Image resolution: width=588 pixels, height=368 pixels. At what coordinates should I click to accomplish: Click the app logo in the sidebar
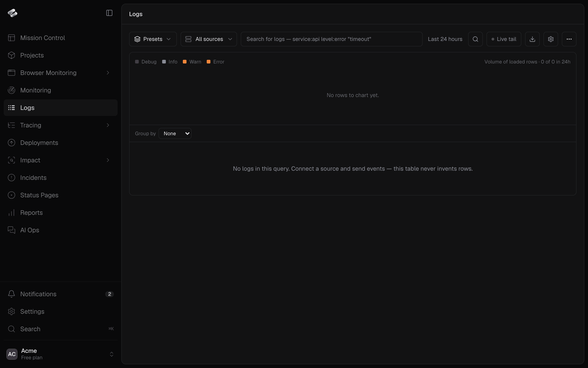pyautogui.click(x=12, y=13)
